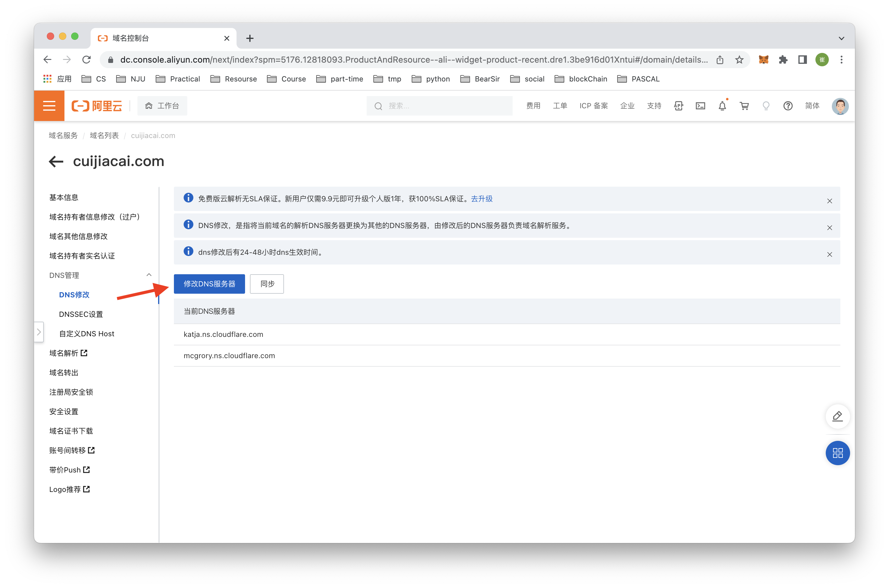Dismiss the SLA upgrade notice
Image resolution: width=889 pixels, height=588 pixels.
coord(829,201)
